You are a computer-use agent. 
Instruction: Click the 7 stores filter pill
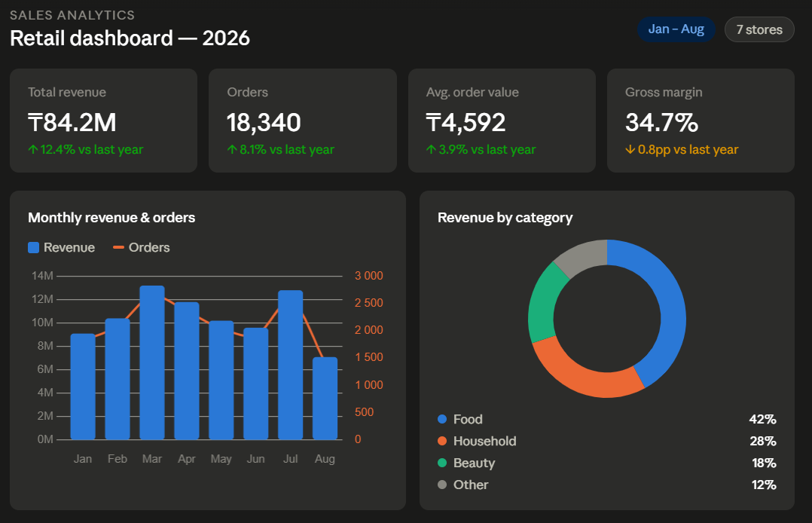[759, 29]
